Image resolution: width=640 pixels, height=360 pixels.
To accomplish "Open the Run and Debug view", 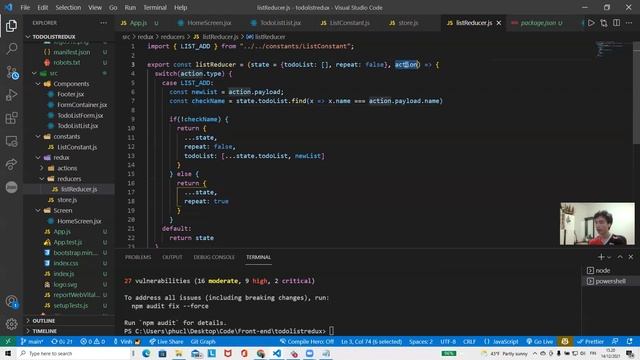I will [11, 95].
